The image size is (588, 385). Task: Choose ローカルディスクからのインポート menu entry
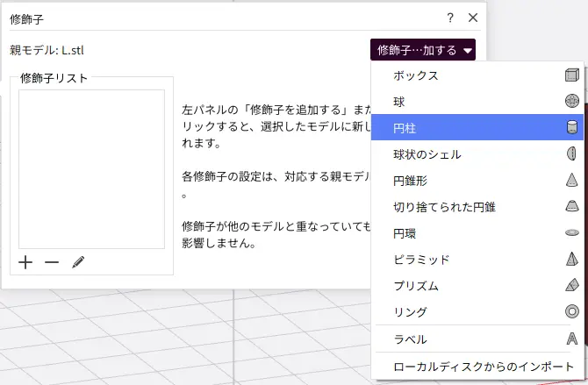tap(474, 366)
